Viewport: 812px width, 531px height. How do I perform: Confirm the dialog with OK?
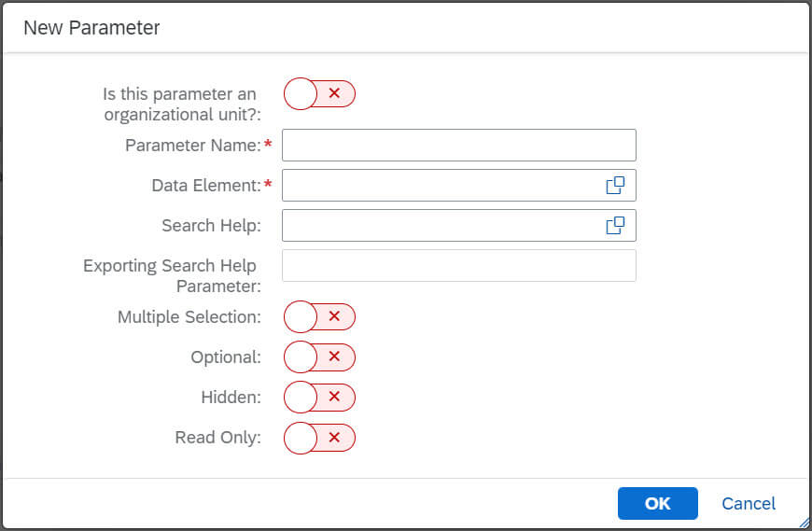pos(658,504)
